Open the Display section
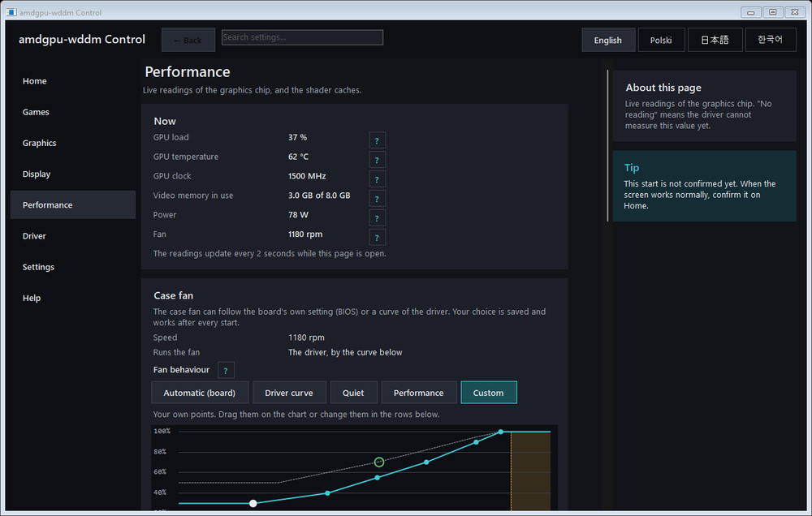 point(73,174)
